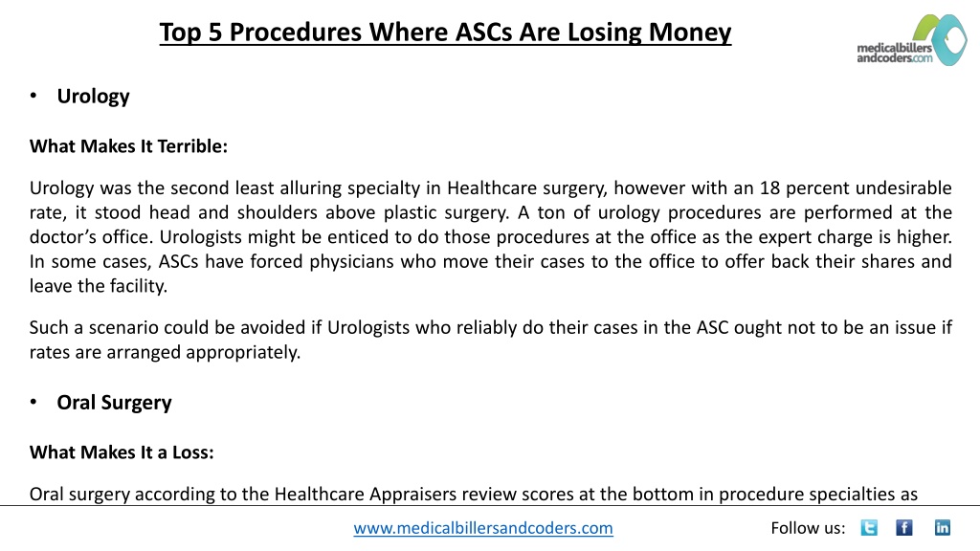The height and width of the screenshot is (551, 980).
Task: Click the Twitter icon in the footer
Action: [x=869, y=528]
